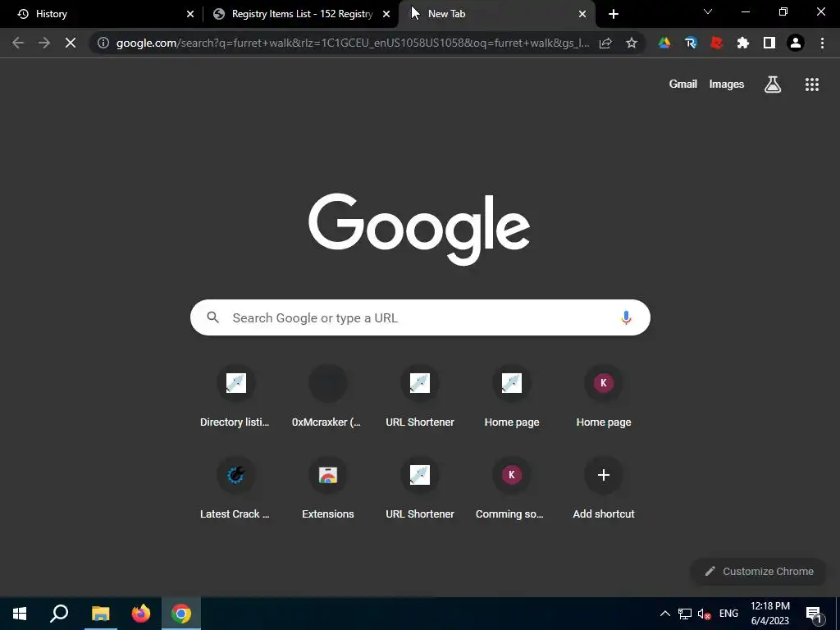Close the Registry Items List tab
The width and height of the screenshot is (840, 630).
click(x=386, y=14)
